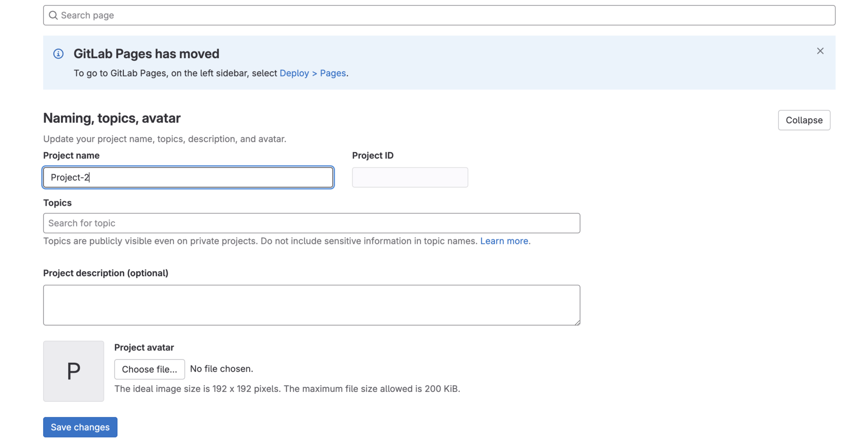Collapse the Naming, topics, avatar section

[804, 120]
